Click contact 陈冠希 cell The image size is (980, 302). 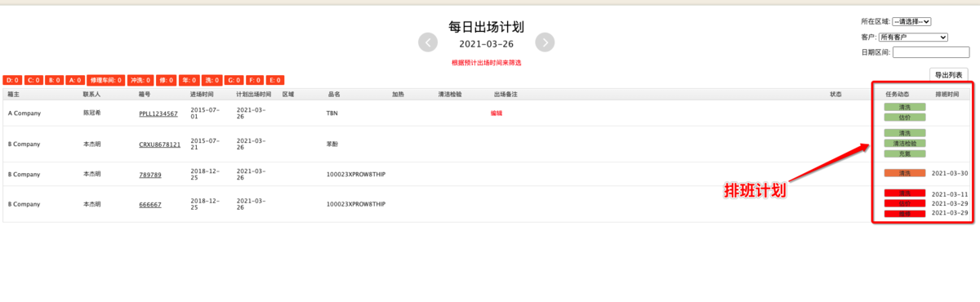[x=91, y=113]
